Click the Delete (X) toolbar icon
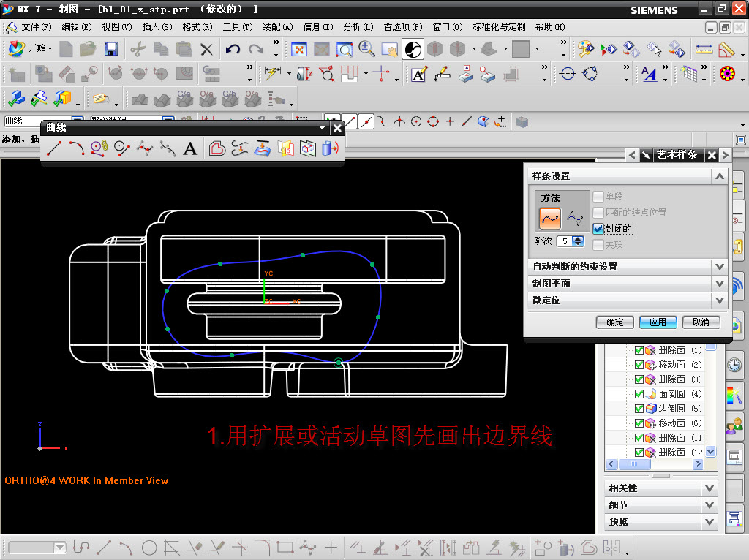The image size is (749, 560). tap(206, 49)
